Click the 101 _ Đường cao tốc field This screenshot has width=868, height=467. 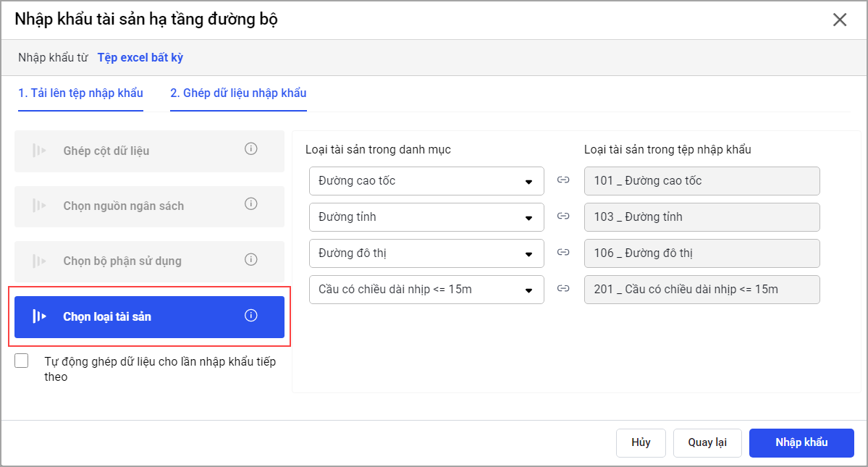[701, 181]
